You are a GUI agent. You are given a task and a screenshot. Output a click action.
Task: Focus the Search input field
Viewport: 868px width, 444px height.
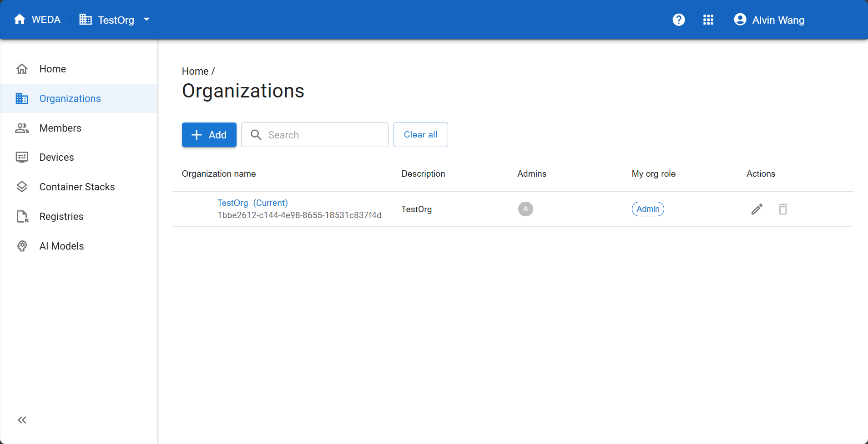315,135
